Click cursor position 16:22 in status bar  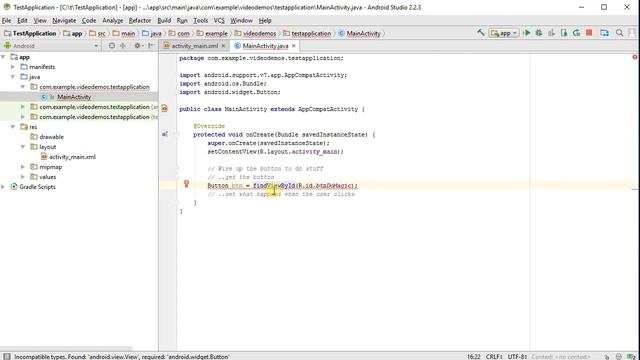coord(473,356)
